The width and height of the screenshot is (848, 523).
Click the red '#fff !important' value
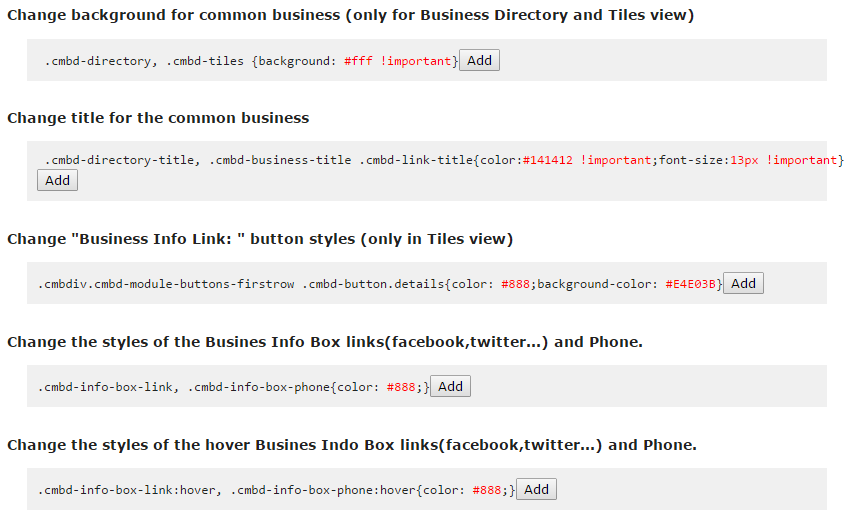pos(398,61)
